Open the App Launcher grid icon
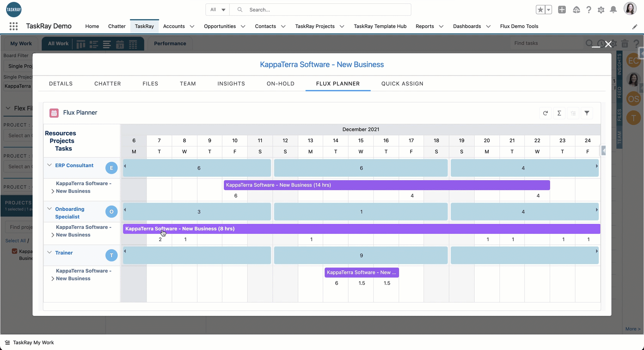Image resolution: width=644 pixels, height=350 pixels. click(13, 26)
